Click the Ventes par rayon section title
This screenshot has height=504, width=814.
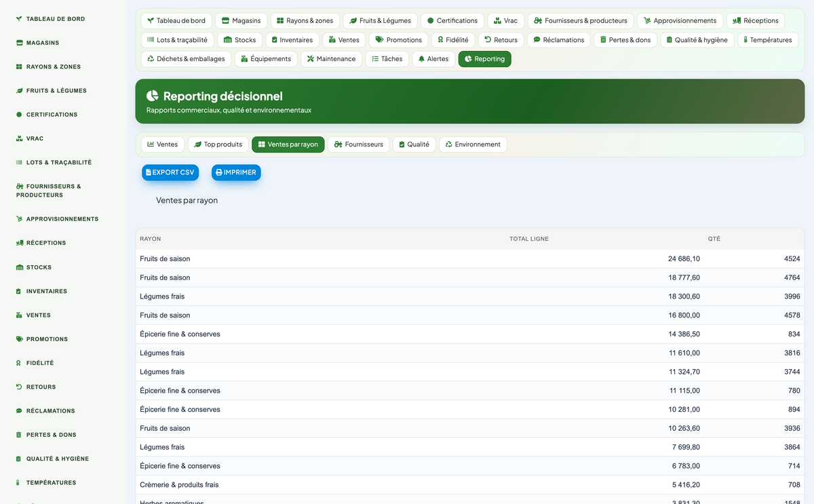(x=187, y=201)
